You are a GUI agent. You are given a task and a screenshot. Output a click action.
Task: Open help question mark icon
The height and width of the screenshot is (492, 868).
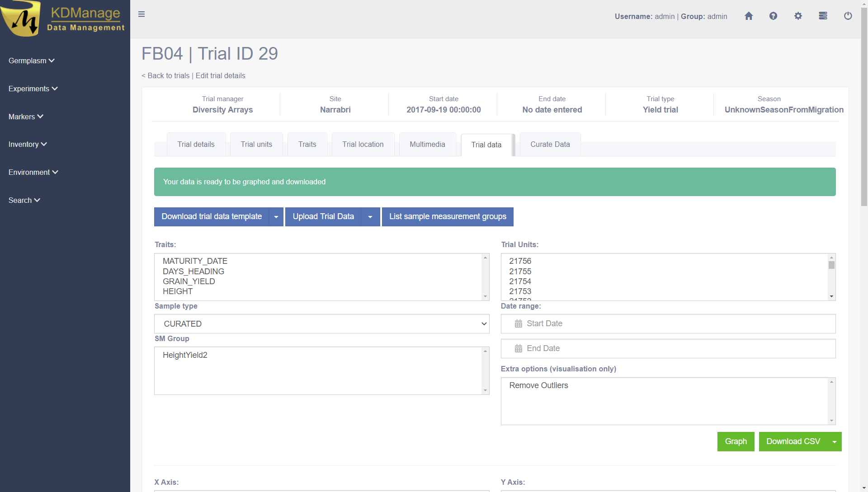pyautogui.click(x=773, y=16)
